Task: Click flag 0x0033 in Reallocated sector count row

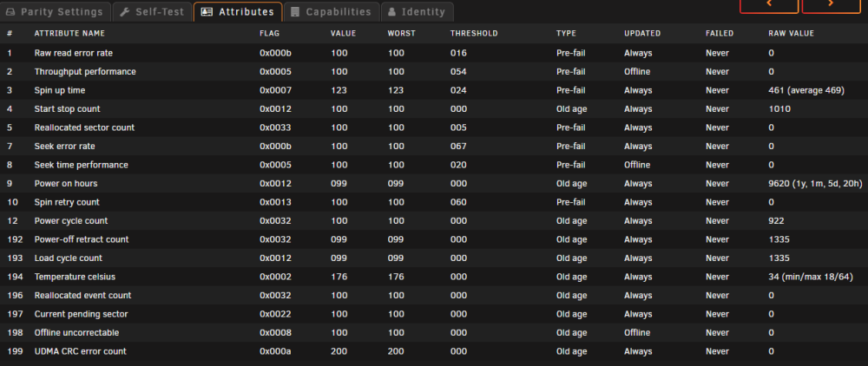Action: pyautogui.click(x=276, y=127)
